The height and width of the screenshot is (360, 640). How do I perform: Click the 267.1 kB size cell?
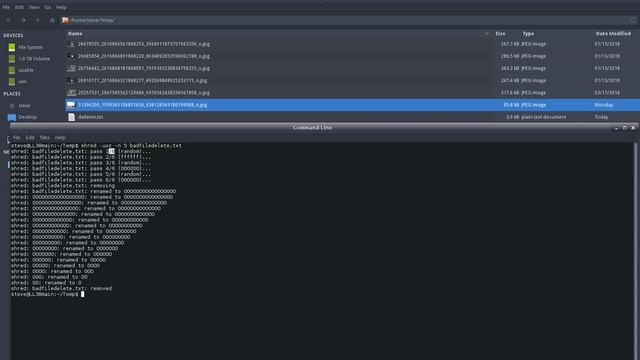coord(510,44)
